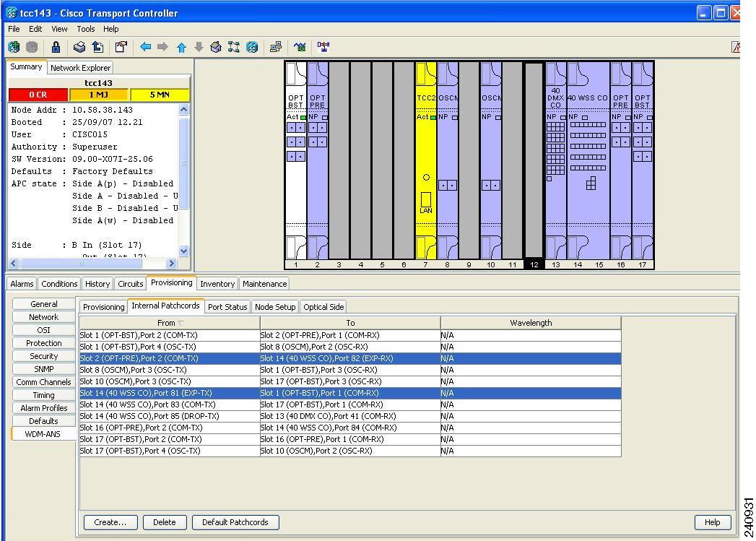This screenshot has height=541, width=756.
Task: Open the Help menu
Action: (x=111, y=29)
